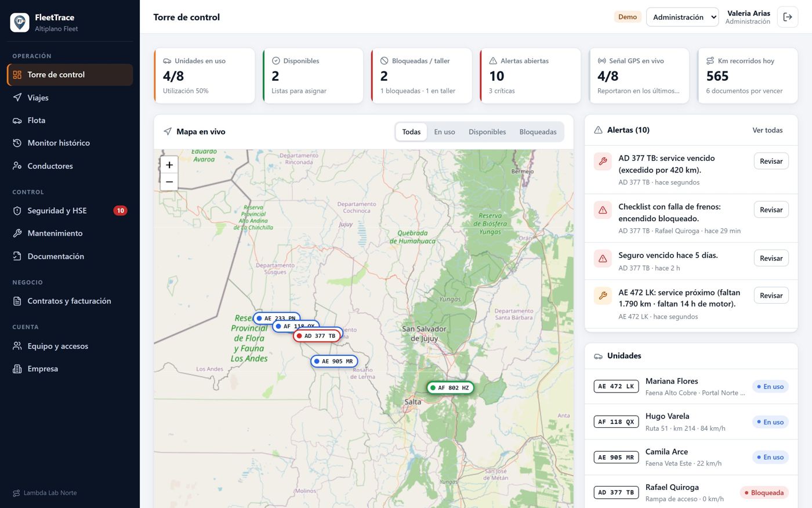Click the Bloqueada status on Rafael Quiroga
Image resolution: width=812 pixels, height=508 pixels.
764,493
